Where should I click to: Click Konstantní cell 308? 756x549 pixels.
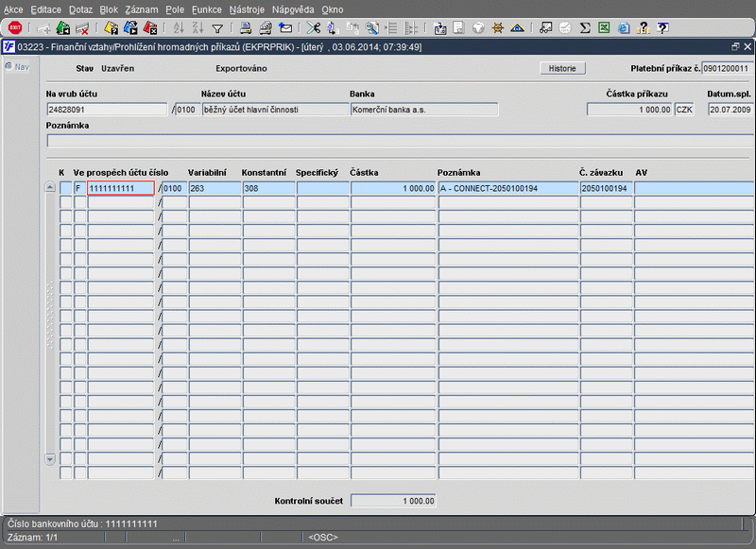click(x=269, y=188)
